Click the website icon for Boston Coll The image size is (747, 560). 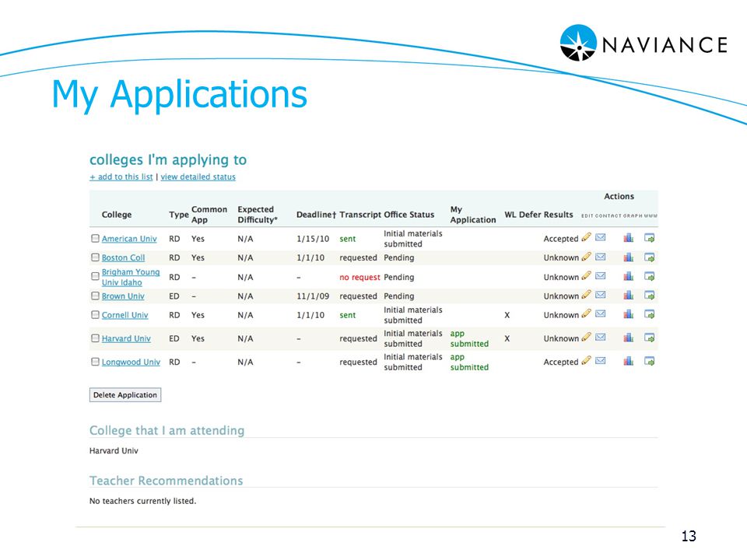pos(649,257)
